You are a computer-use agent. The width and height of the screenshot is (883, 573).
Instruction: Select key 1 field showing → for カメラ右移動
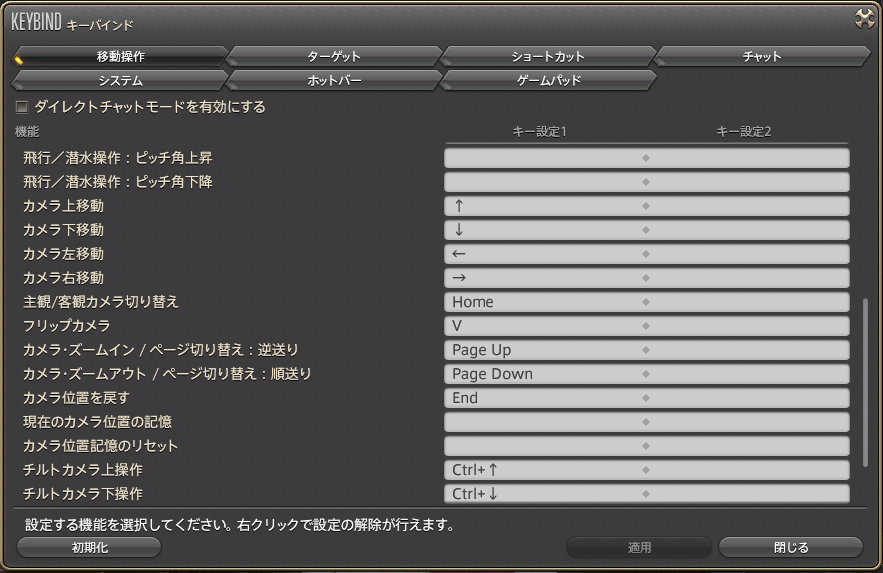(x=545, y=278)
